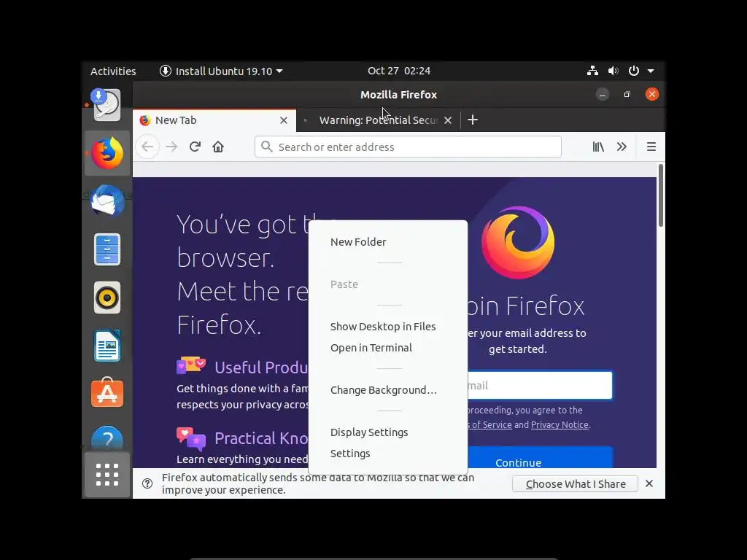Open Rhythmbox music player in dock

[x=107, y=297]
